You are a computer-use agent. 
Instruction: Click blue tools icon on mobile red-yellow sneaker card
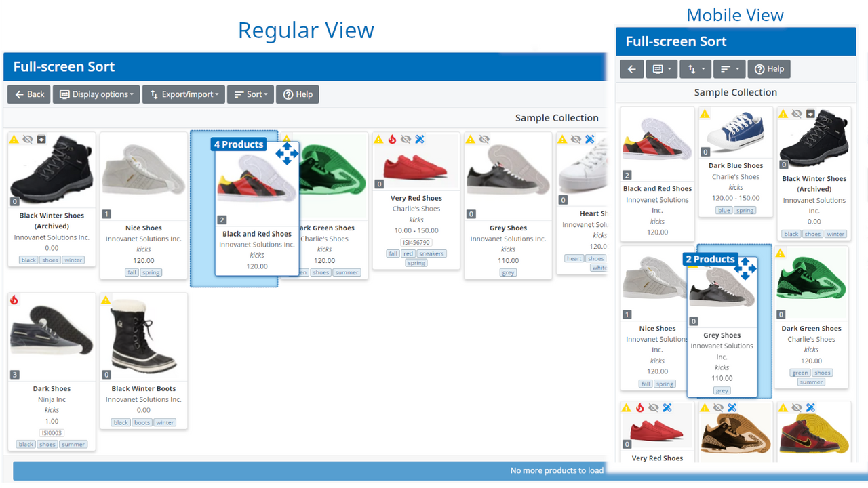click(x=810, y=408)
